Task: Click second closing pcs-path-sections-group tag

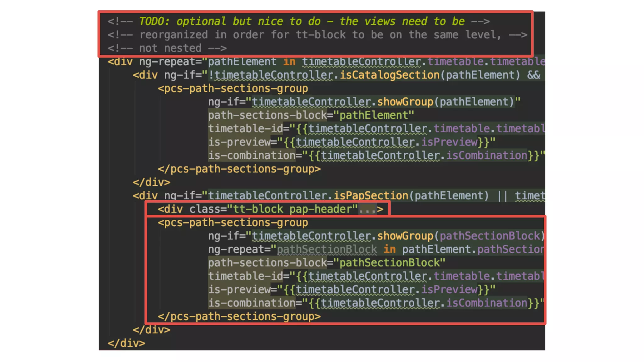Action: pyautogui.click(x=239, y=316)
